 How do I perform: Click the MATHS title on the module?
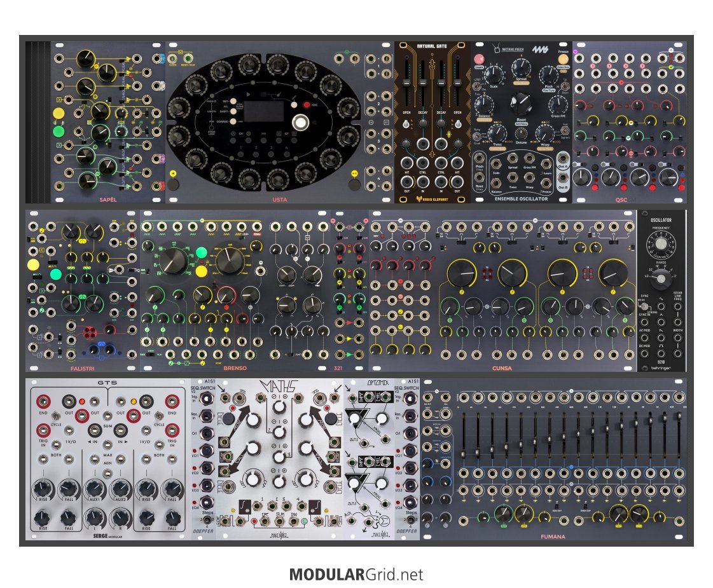(x=279, y=386)
